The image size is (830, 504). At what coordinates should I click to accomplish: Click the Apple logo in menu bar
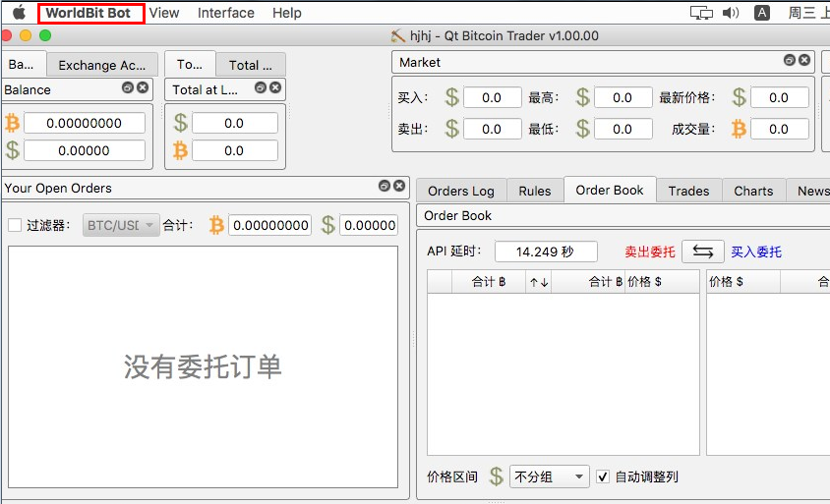point(19,13)
